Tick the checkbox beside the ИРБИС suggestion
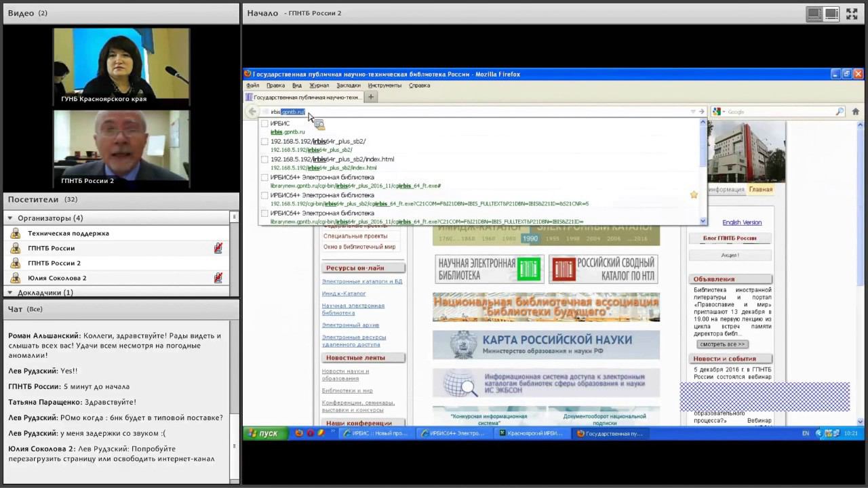The height and width of the screenshot is (488, 868). 264,124
